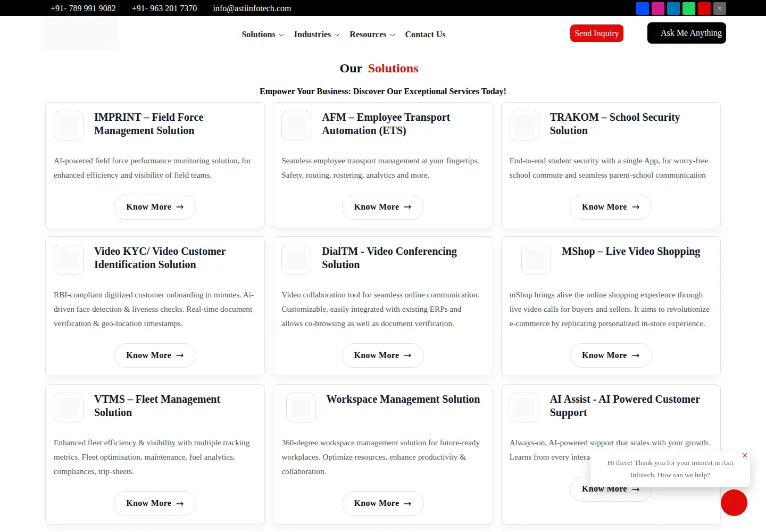Click the 'Our Solutions' section heading

point(379,69)
